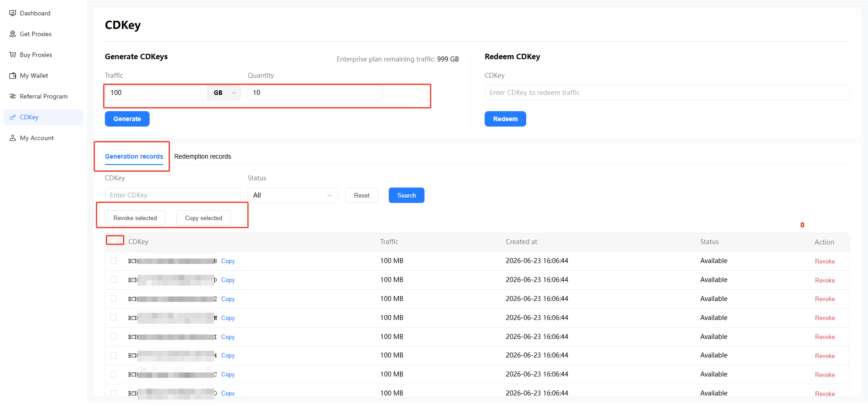Click the Redeem button
This screenshot has width=868, height=414.
tap(505, 119)
